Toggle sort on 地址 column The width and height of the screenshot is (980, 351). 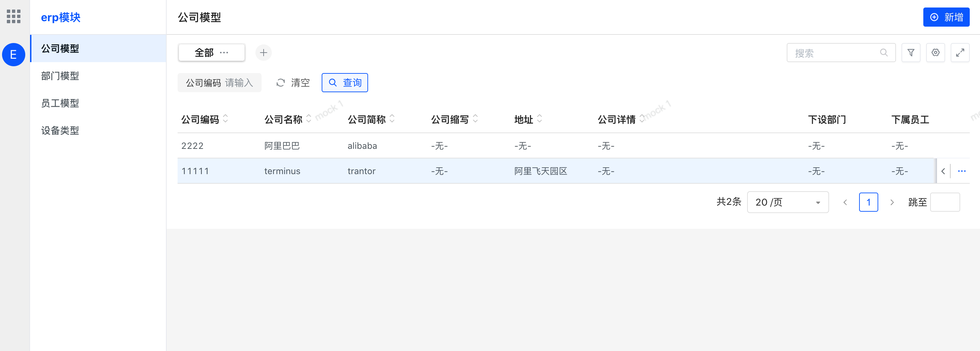(540, 119)
